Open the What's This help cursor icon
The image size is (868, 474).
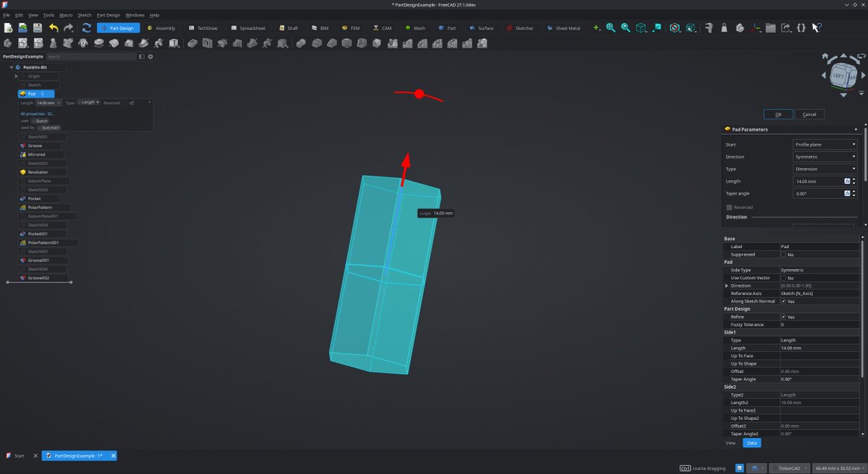(817, 27)
